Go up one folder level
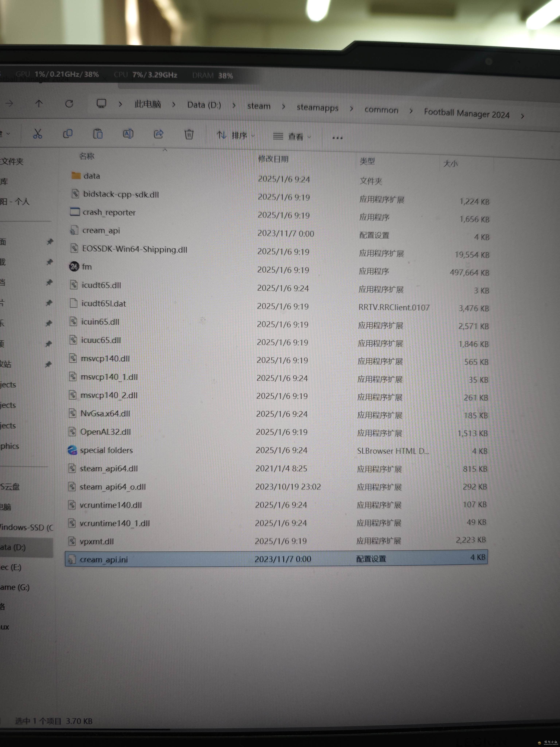560x747 pixels. click(39, 103)
